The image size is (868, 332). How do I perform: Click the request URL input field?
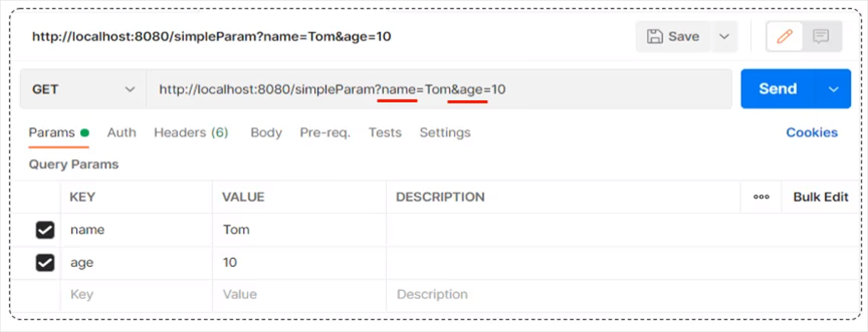439,89
